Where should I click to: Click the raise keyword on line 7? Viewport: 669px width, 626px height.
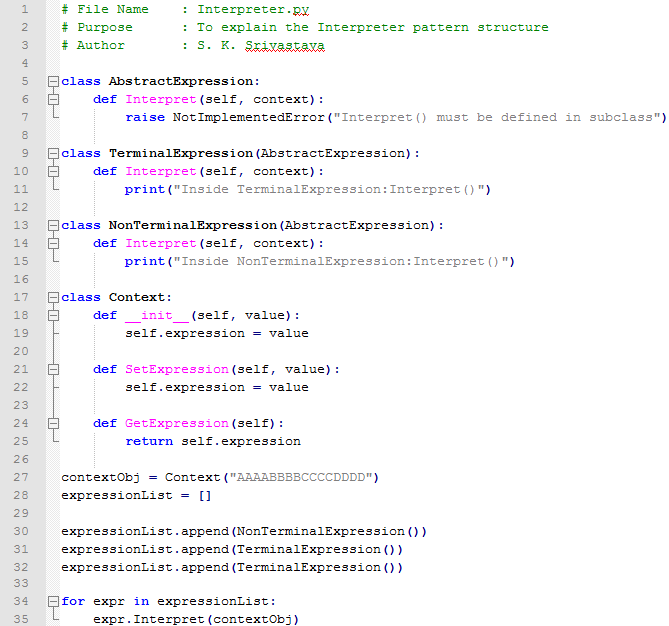145,117
